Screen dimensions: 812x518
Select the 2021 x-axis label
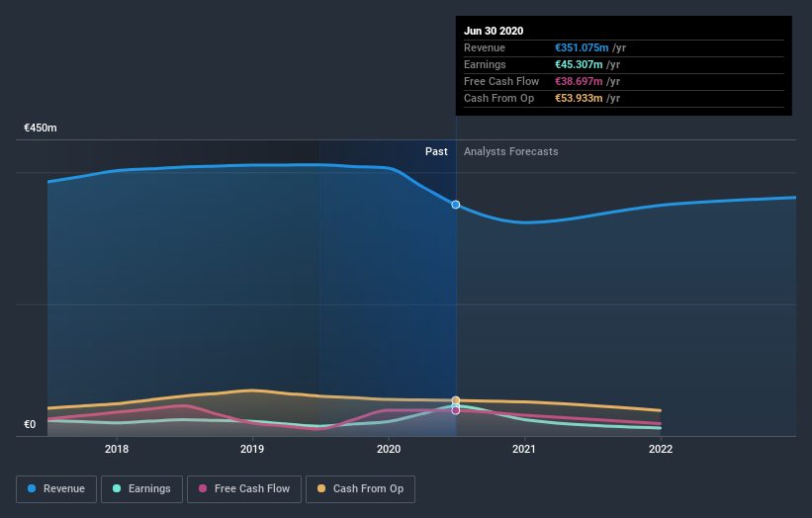pos(524,449)
